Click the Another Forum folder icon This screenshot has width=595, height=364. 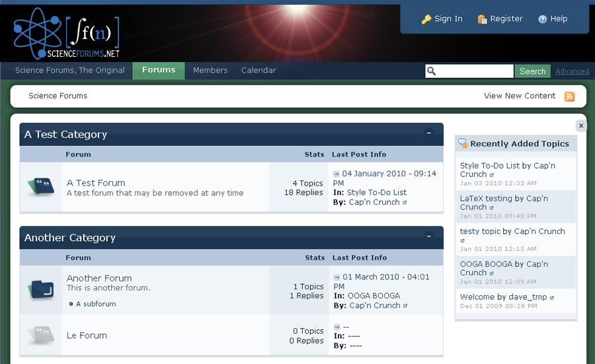tap(41, 290)
